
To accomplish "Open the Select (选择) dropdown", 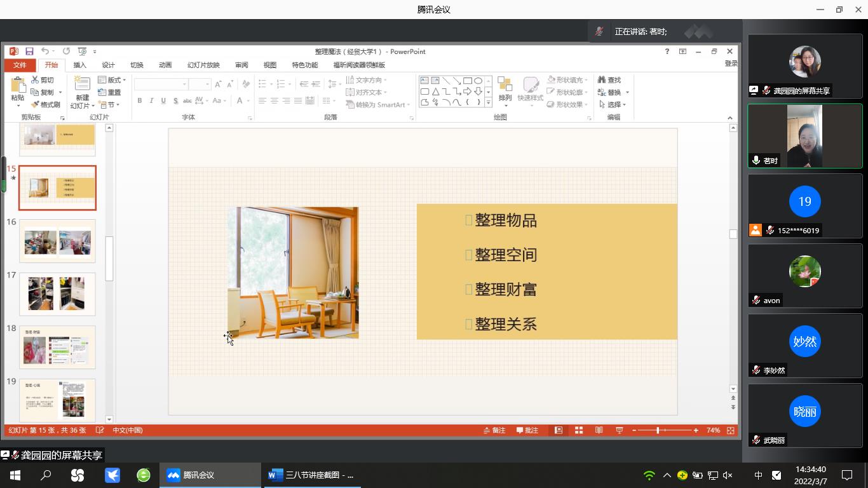I will point(613,104).
